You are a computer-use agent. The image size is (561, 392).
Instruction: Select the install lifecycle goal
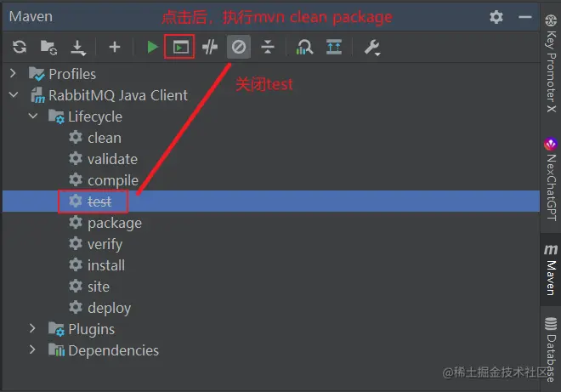point(106,265)
